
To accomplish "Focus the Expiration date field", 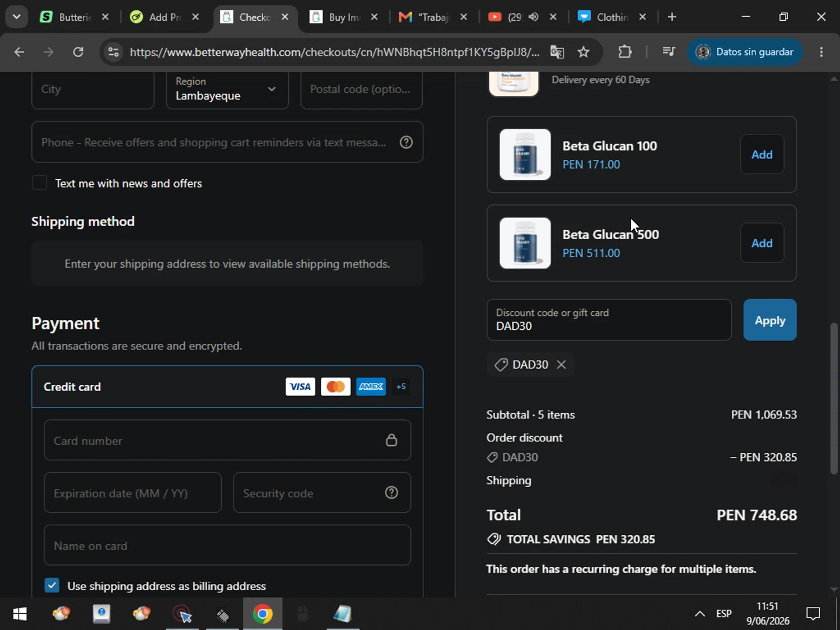I will coord(133,493).
